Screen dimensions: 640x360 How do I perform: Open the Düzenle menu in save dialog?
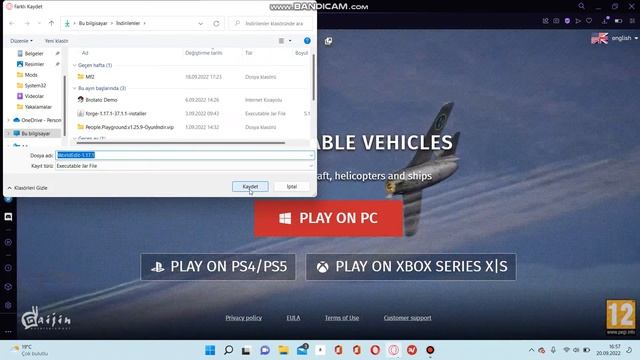coord(21,41)
